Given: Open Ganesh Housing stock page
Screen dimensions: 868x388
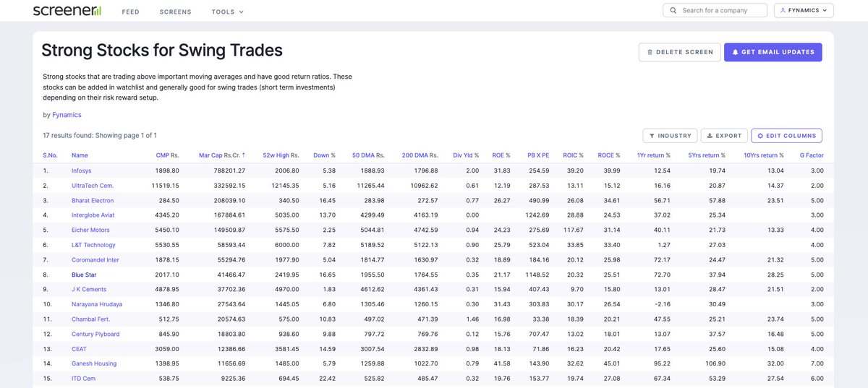Looking at the screenshot, I should click(x=94, y=363).
